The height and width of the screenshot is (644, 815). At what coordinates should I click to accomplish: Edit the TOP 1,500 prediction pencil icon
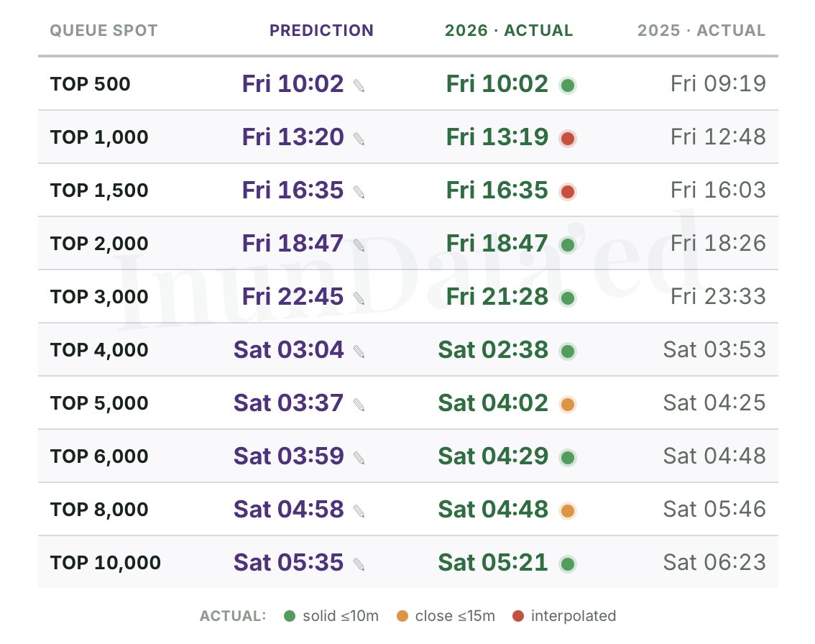[x=359, y=192]
